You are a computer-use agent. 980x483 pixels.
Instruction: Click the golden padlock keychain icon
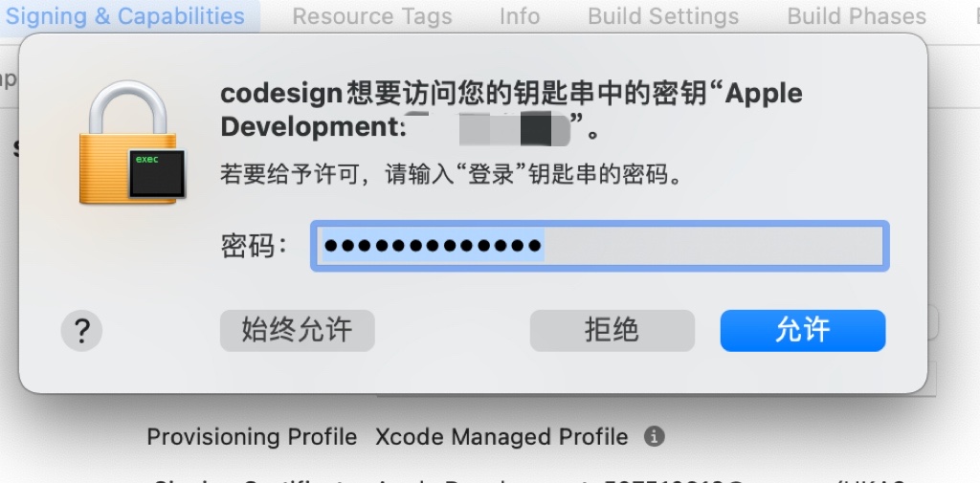(129, 143)
